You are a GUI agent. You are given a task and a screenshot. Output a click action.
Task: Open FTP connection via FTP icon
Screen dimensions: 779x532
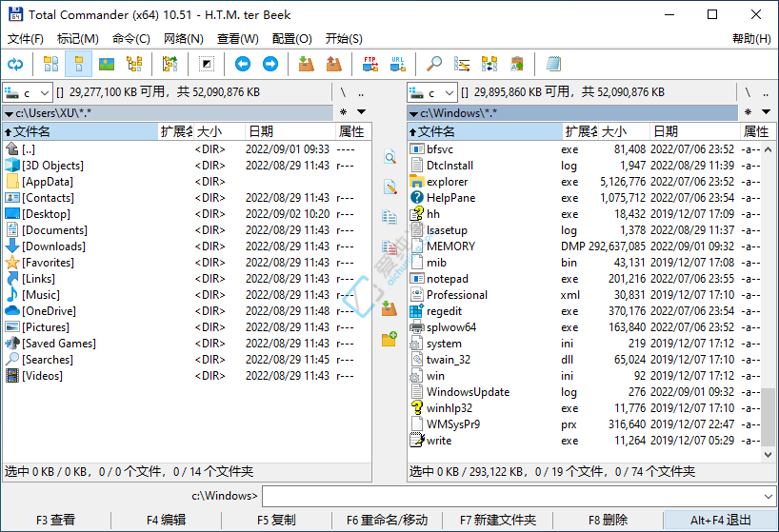click(370, 64)
